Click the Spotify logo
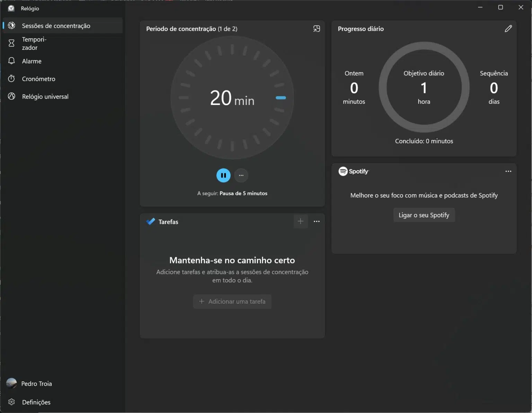The image size is (532, 413). coord(353,171)
